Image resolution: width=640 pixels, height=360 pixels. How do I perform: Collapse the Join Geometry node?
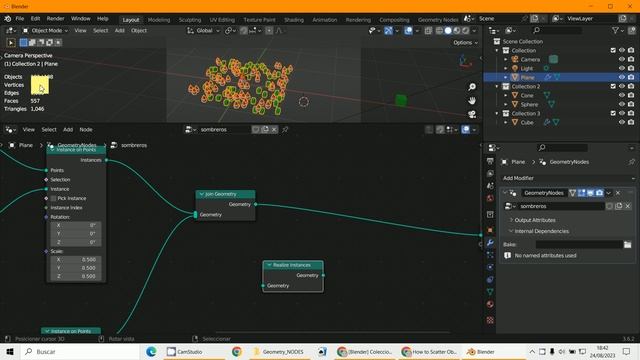[x=201, y=194]
